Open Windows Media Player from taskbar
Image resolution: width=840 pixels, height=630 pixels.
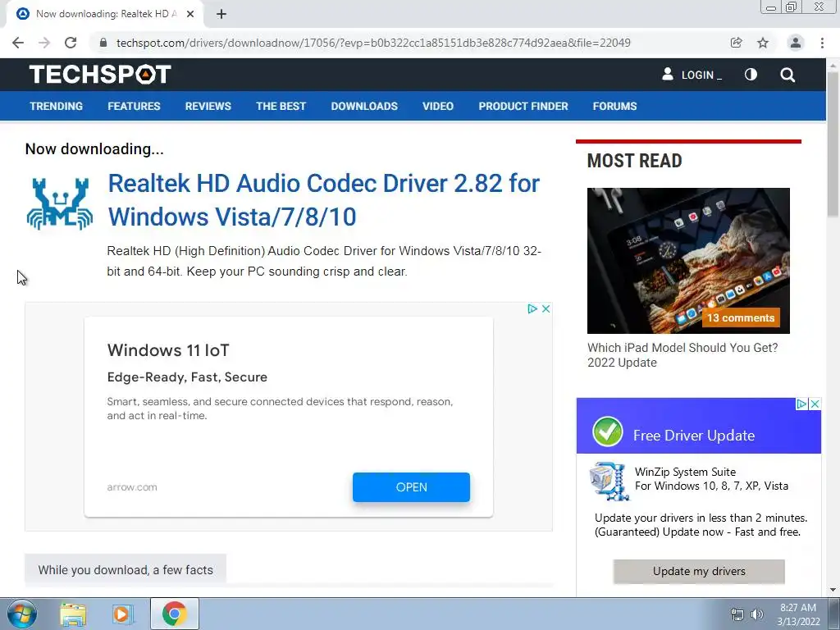(x=123, y=614)
